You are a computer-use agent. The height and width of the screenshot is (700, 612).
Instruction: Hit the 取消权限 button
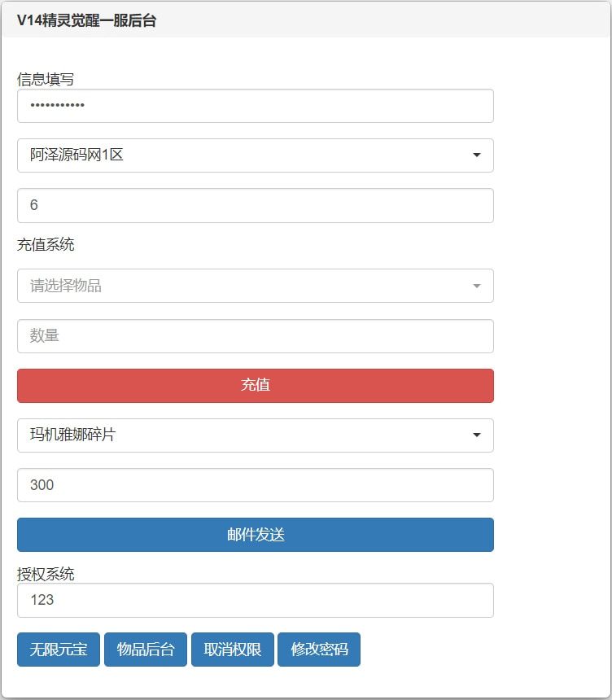coord(233,650)
